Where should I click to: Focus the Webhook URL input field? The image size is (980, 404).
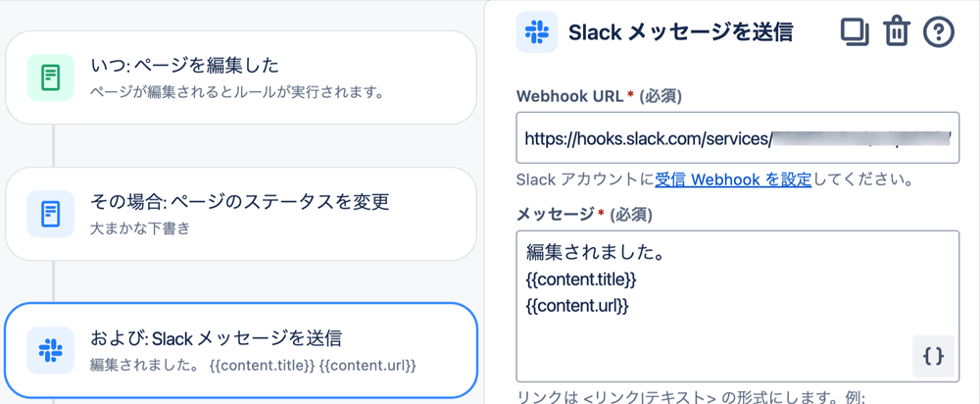(x=738, y=137)
